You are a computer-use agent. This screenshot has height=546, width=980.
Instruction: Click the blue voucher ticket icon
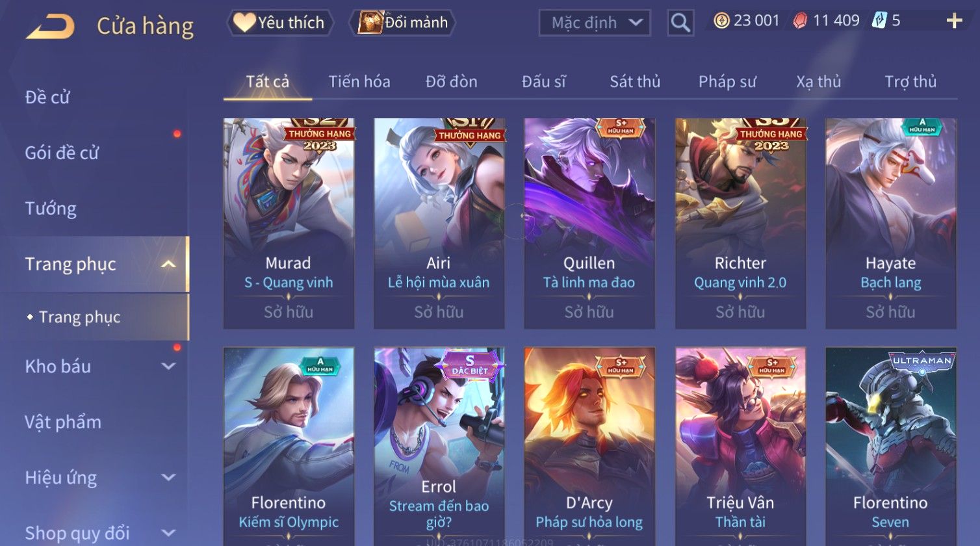click(879, 21)
